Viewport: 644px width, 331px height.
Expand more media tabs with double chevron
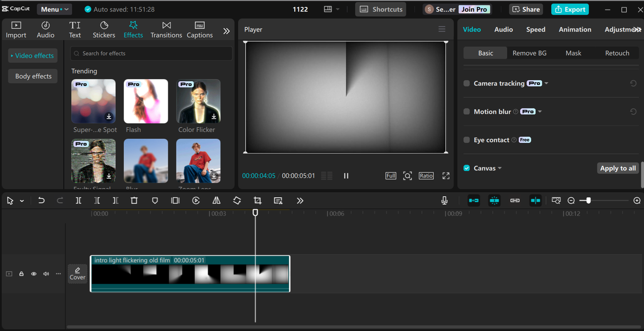pyautogui.click(x=226, y=31)
